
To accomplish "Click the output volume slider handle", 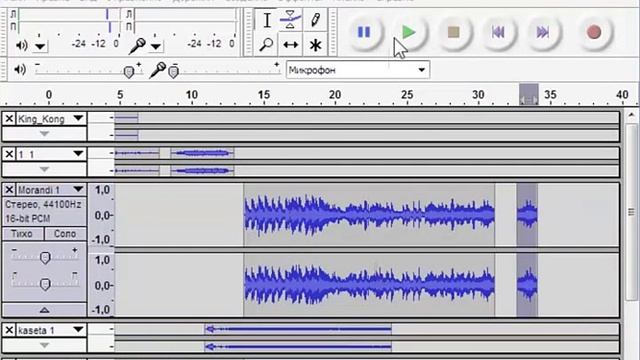I will pos(129,72).
